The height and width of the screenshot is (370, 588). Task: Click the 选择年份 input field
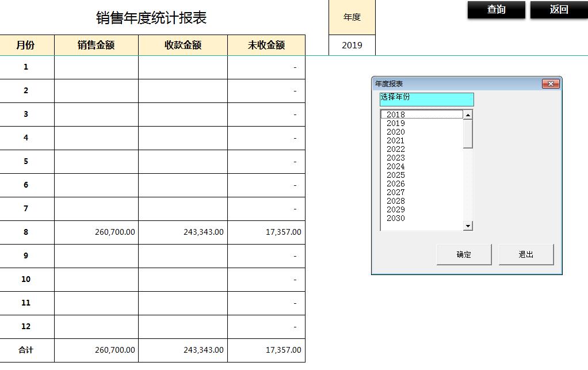tap(426, 99)
